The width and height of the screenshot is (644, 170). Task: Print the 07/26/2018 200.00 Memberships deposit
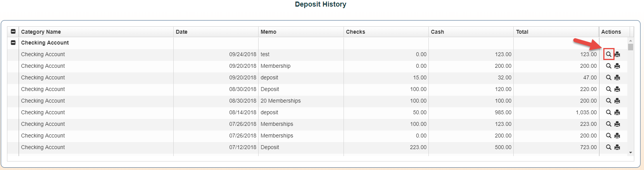coord(617,136)
